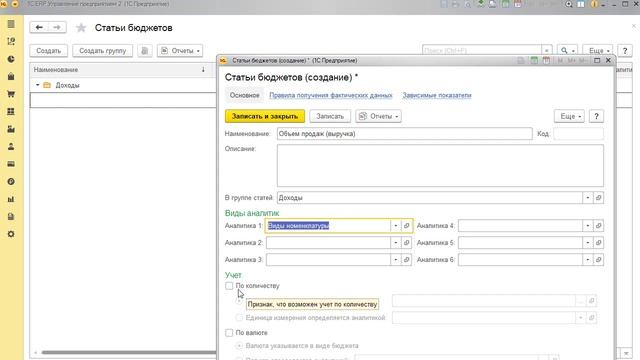
Task: Open the shopping cart section in sidebar
Action: [11, 94]
